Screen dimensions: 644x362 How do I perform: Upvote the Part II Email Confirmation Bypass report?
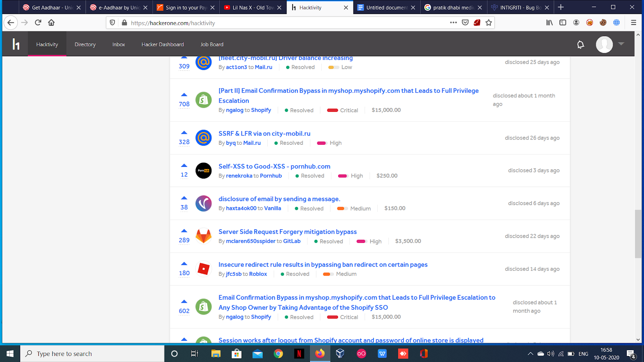click(x=184, y=95)
